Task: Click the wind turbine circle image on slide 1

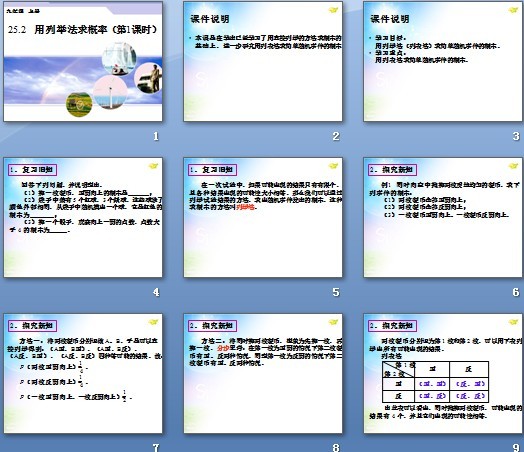Action: [110, 92]
